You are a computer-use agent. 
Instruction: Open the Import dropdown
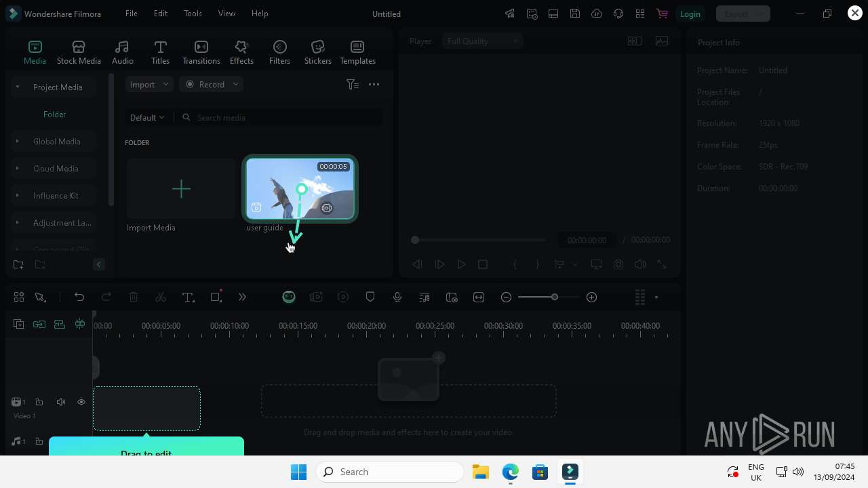(x=149, y=84)
